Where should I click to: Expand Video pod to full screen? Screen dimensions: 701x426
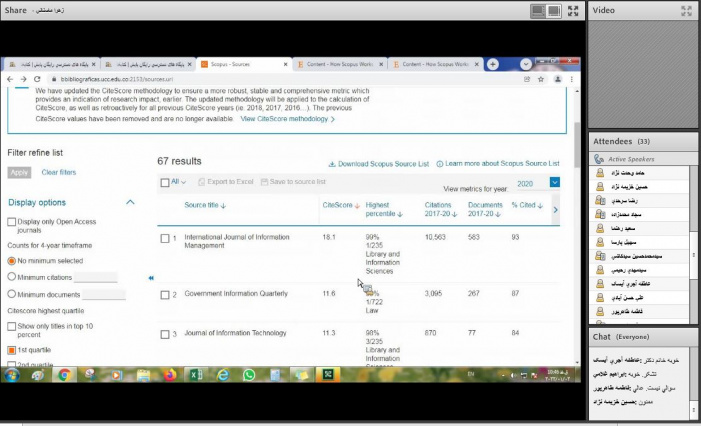686,11
